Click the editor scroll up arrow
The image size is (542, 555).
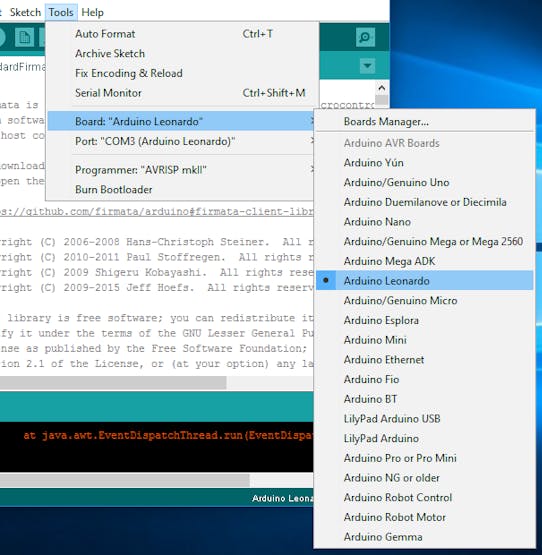381,88
